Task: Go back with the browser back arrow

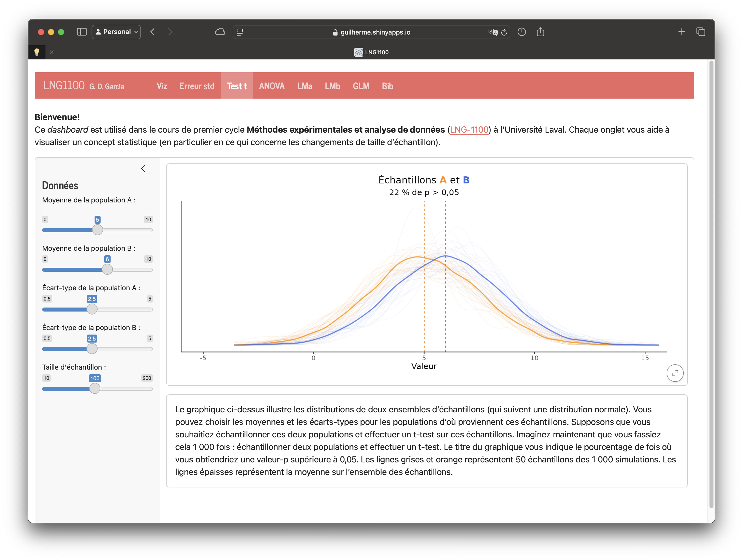Action: [153, 32]
